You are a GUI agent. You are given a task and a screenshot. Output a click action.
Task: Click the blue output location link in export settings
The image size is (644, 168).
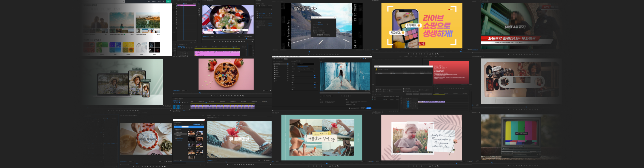303,67
